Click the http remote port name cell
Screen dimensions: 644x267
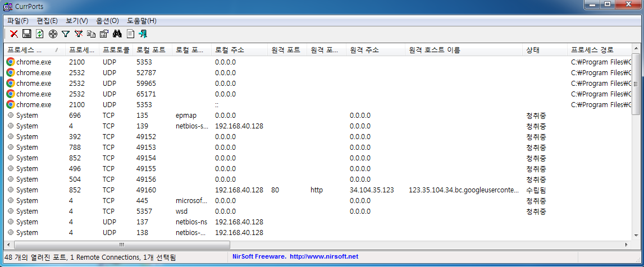tap(317, 190)
